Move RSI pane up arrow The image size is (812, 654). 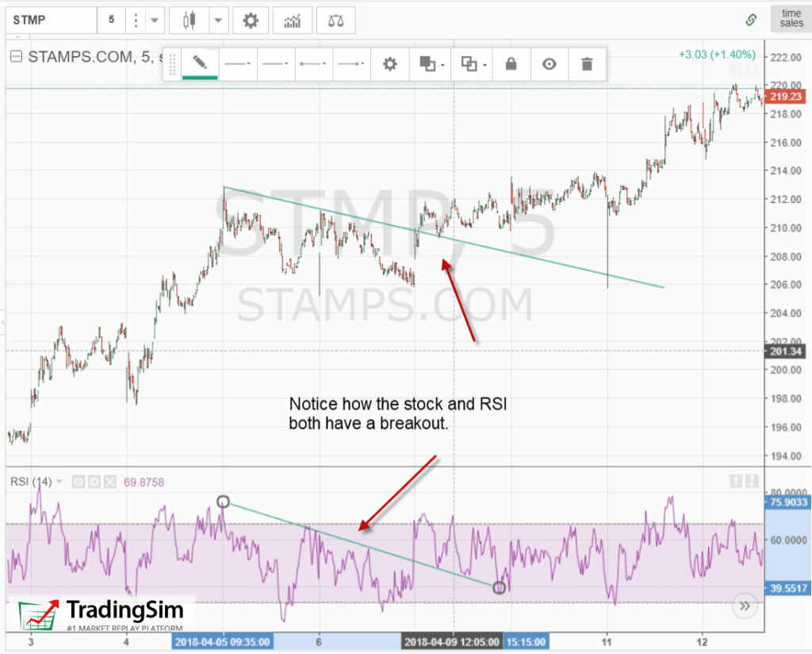(736, 481)
